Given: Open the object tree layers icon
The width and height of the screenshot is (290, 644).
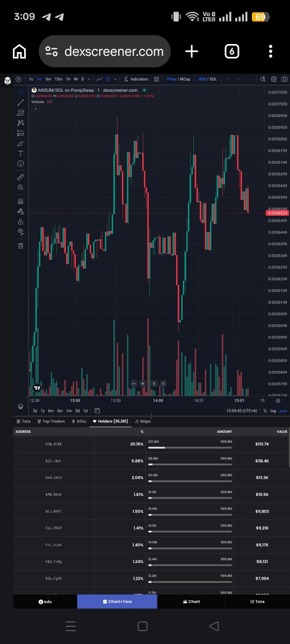Looking at the screenshot, I should click(20, 406).
